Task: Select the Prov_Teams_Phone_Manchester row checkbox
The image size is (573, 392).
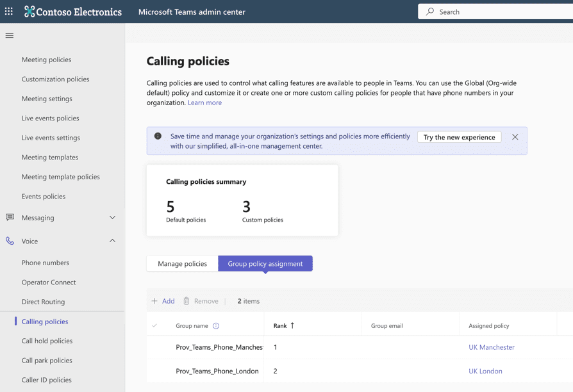Action: 154,347
